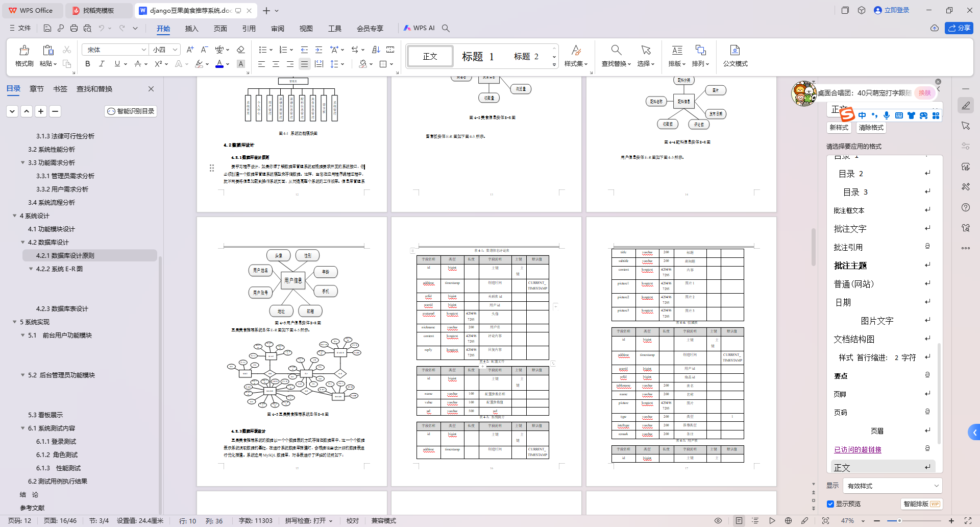980x527 pixels.
Task: Switch to the 书签 navigation tab
Action: point(60,89)
